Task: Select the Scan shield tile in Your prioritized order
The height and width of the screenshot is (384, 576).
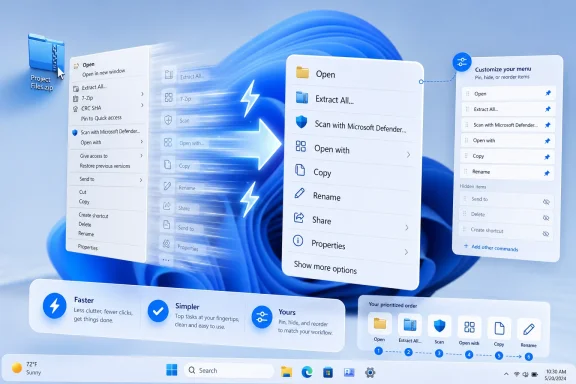Action: [439, 326]
